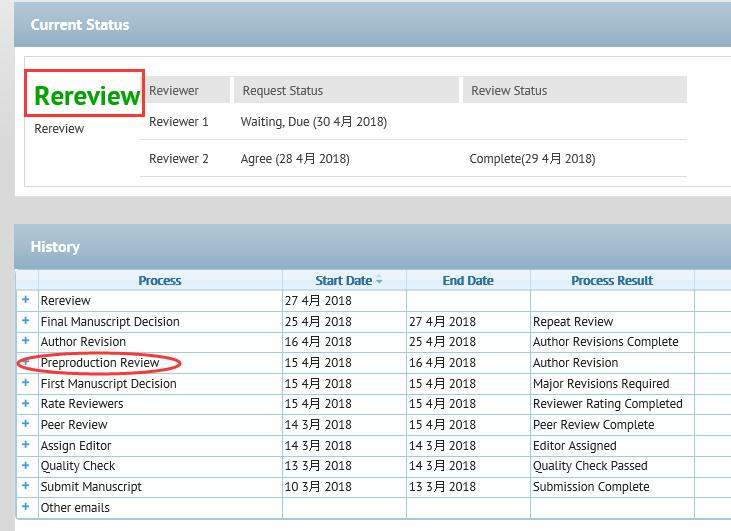Click the green Rereview status heading
731x531 pixels.
[x=87, y=96]
